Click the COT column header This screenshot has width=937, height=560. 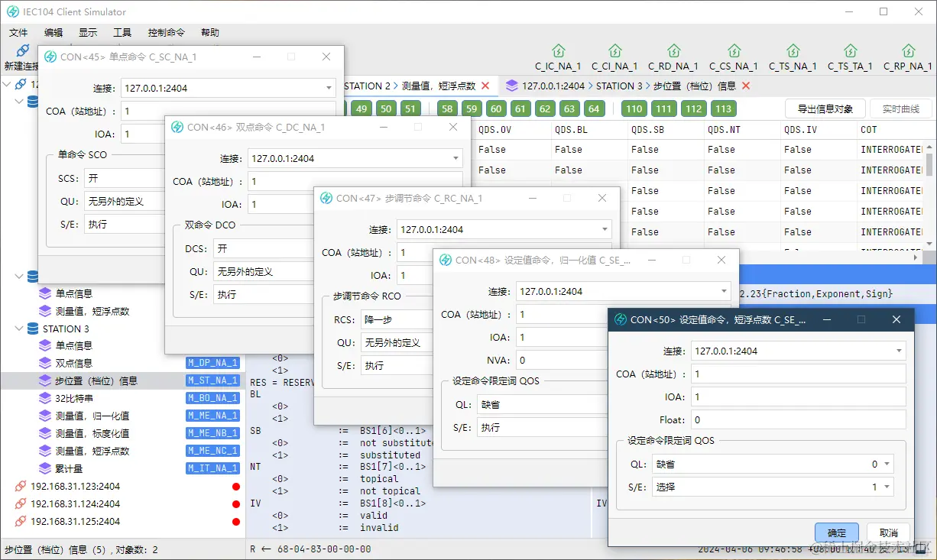click(x=890, y=130)
